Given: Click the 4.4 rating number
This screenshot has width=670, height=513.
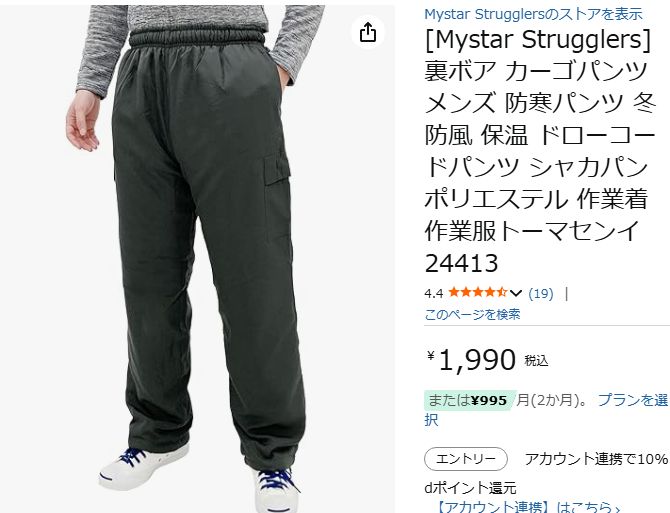Looking at the screenshot, I should [x=433, y=293].
